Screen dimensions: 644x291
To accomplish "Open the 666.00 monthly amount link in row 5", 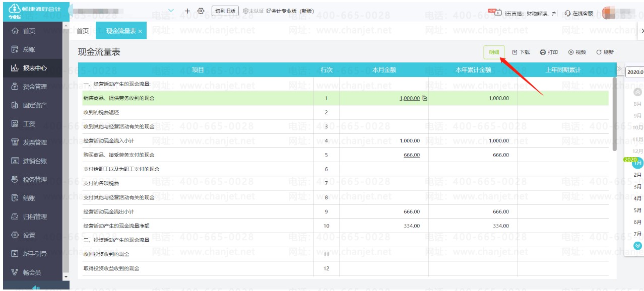I will pyautogui.click(x=412, y=155).
